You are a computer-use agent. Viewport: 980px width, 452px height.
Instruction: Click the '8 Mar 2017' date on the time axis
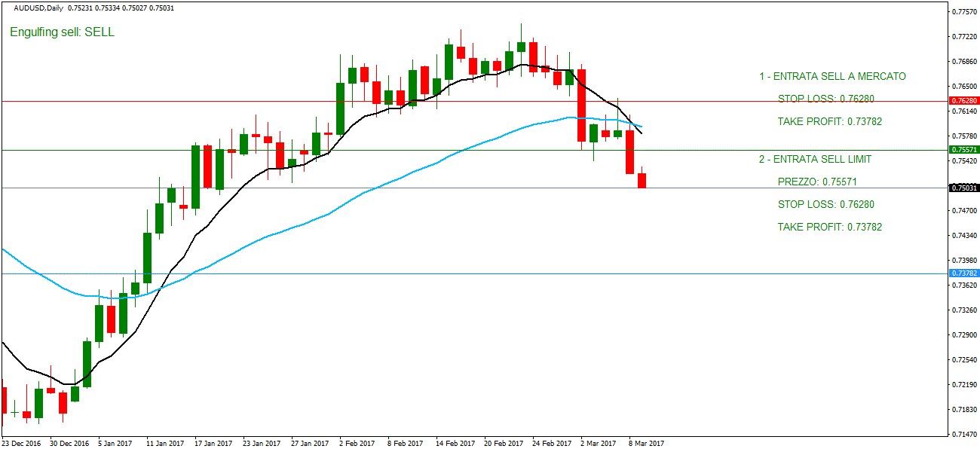647,444
